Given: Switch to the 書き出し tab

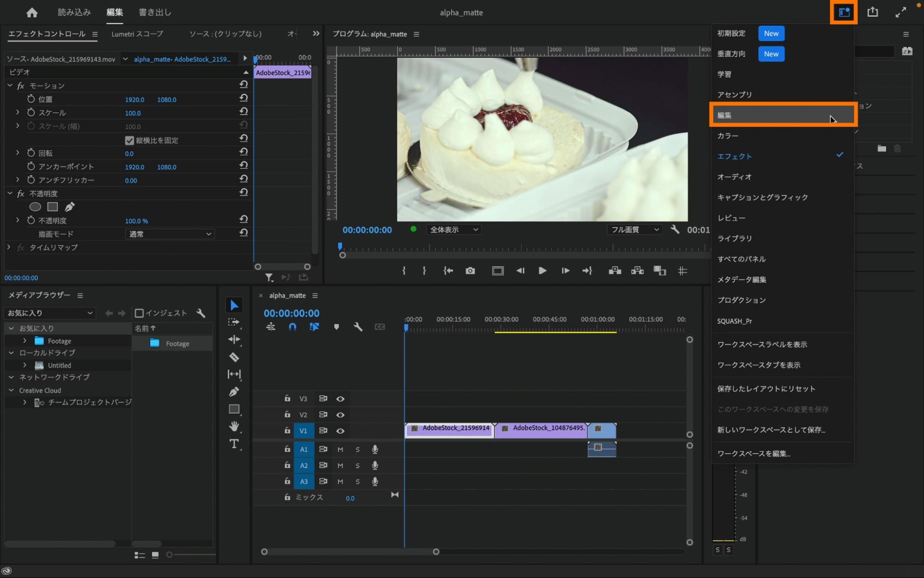Looking at the screenshot, I should 155,12.
